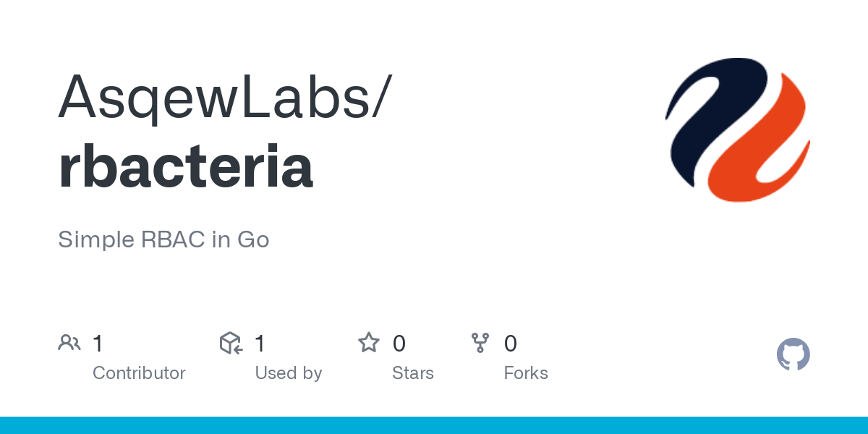Open the AsqewLabs organization avatar

(x=737, y=130)
